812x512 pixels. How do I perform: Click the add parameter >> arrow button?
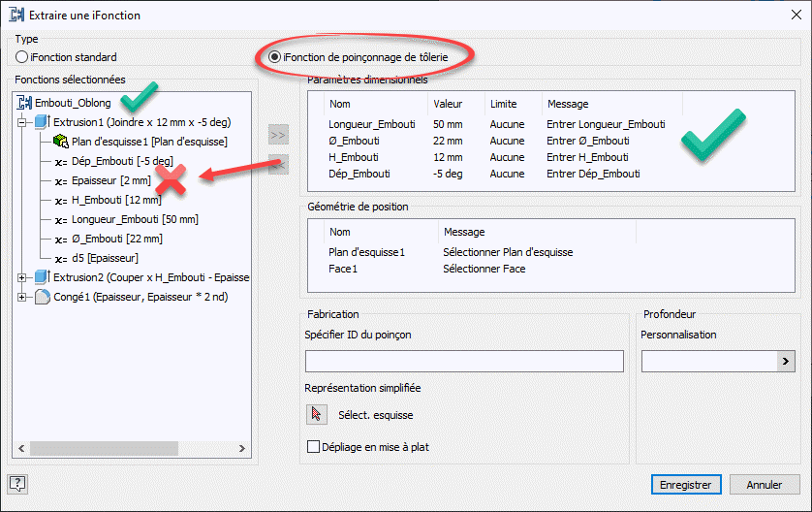click(x=278, y=135)
